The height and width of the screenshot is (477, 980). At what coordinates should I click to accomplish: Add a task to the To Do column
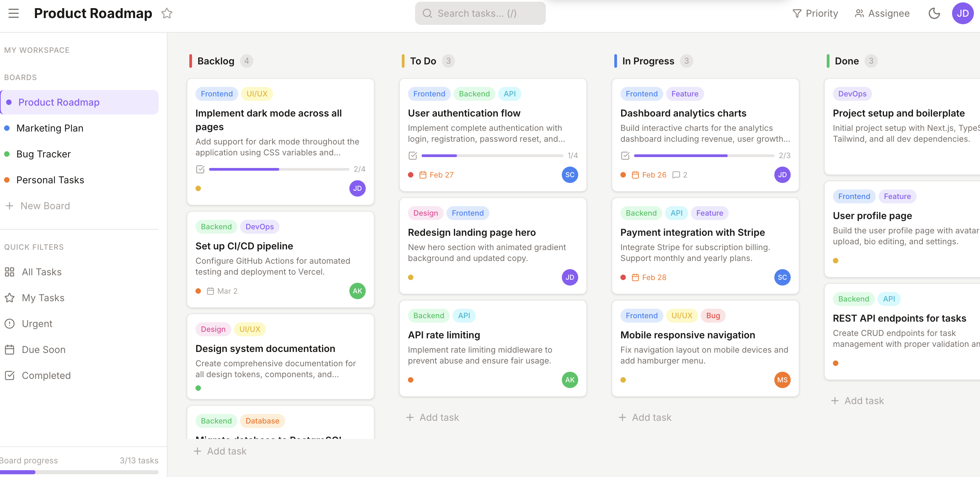432,417
